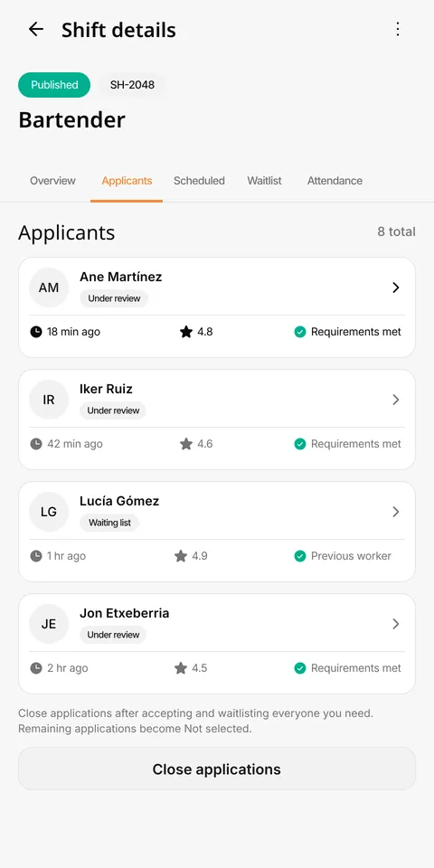The image size is (434, 868).
Task: Click the clock icon next to 42 min ago
Action: pyautogui.click(x=36, y=444)
